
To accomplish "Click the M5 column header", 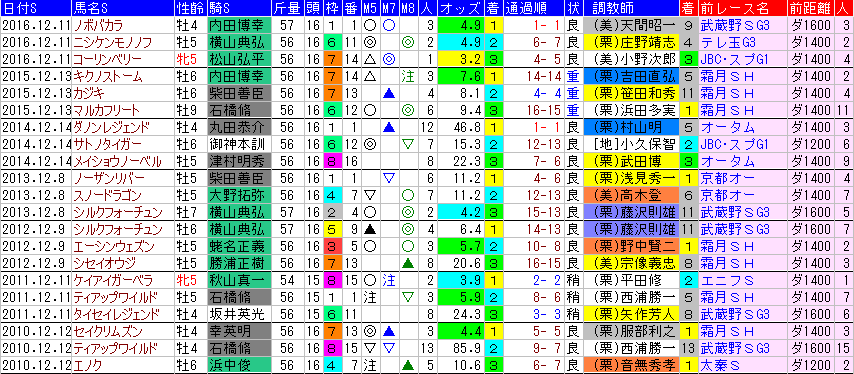I will (370, 8).
